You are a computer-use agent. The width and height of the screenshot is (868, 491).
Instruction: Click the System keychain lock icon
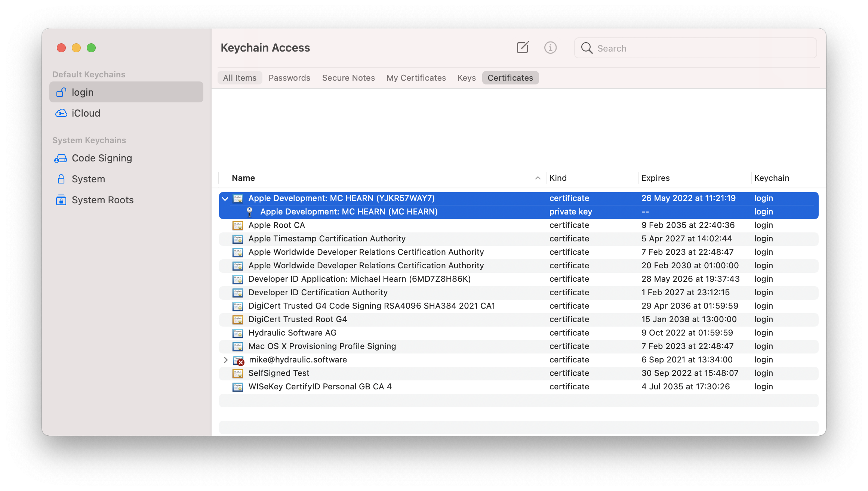pos(61,179)
